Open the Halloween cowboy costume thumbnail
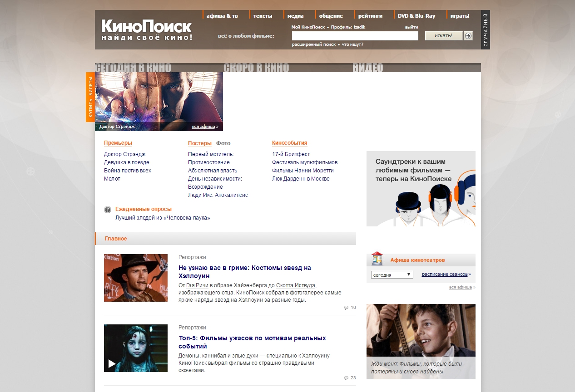 click(136, 278)
